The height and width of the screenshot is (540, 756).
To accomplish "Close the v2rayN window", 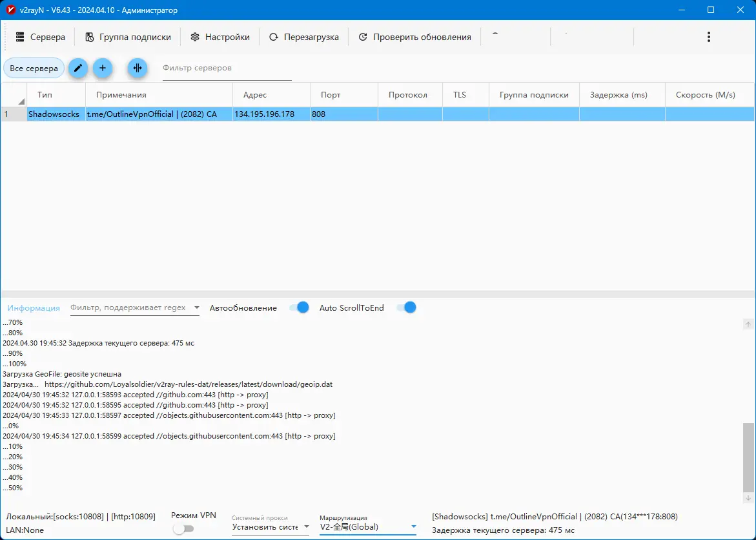I will [741, 10].
